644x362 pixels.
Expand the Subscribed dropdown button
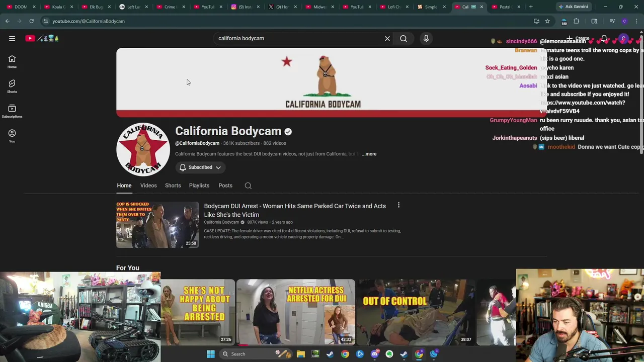click(x=200, y=167)
